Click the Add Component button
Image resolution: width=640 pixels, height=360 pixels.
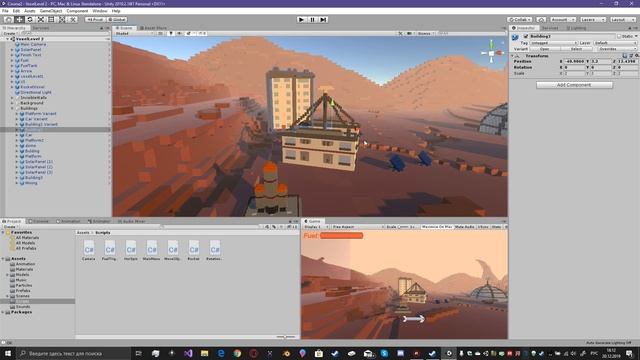(x=574, y=85)
